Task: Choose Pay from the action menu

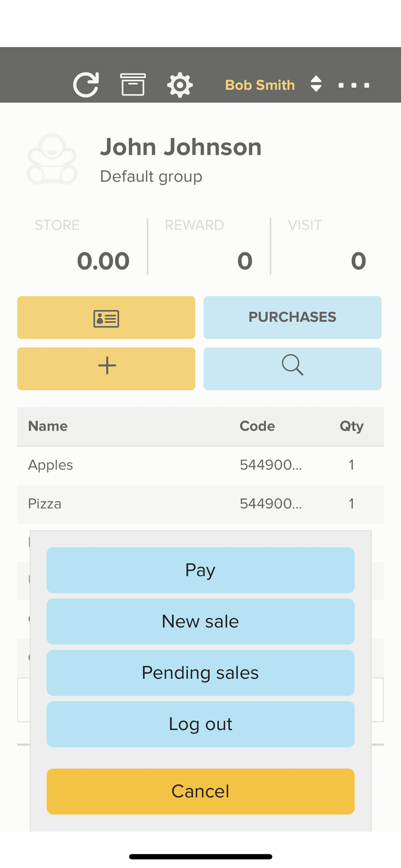Action: click(200, 570)
